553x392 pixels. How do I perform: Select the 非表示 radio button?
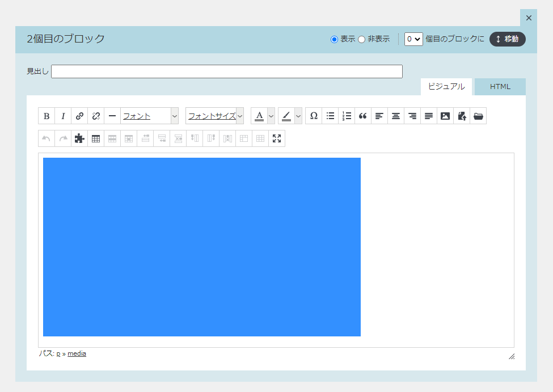tap(361, 39)
